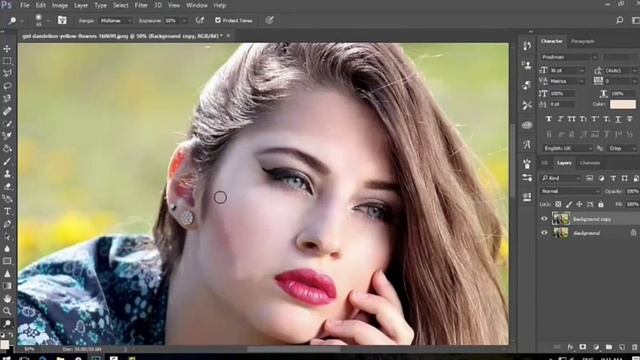This screenshot has width=640, height=360.
Task: Select the Pen tool
Action: tap(7, 224)
